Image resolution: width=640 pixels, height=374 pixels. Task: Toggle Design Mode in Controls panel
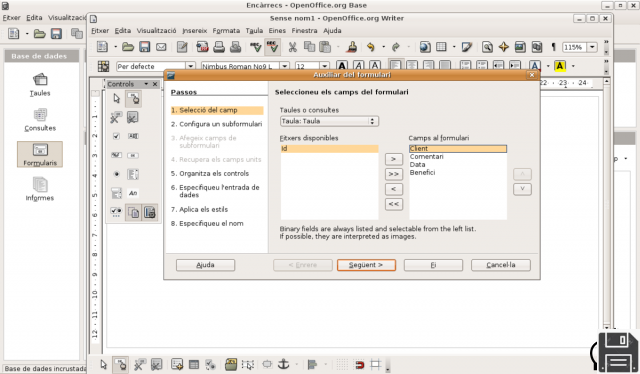[133, 98]
